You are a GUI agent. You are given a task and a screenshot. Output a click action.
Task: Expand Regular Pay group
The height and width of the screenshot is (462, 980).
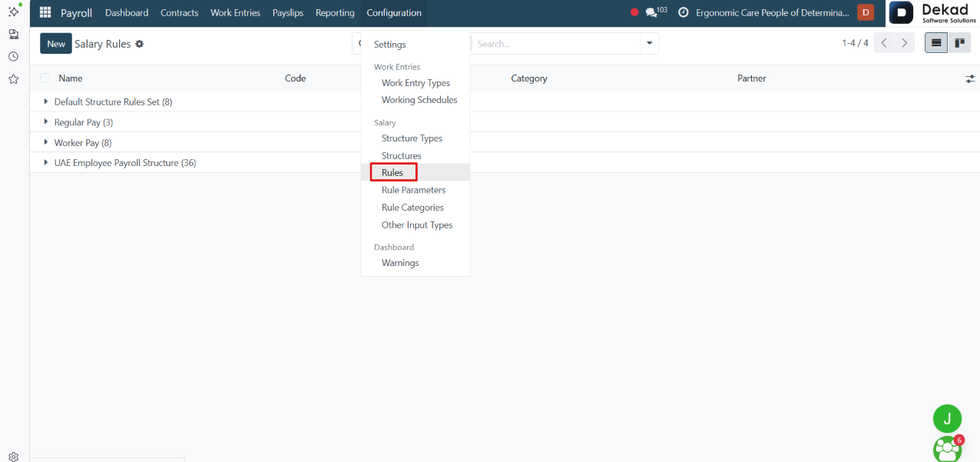pos(84,122)
